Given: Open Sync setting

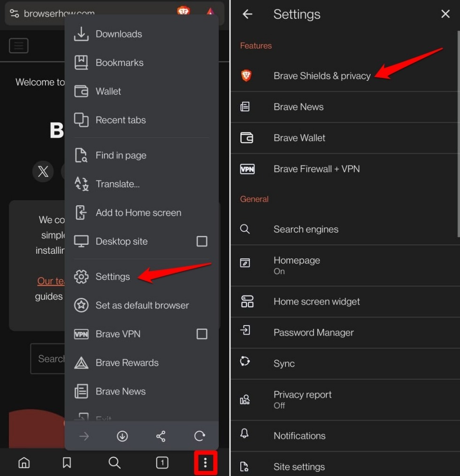Looking at the screenshot, I should (345, 363).
